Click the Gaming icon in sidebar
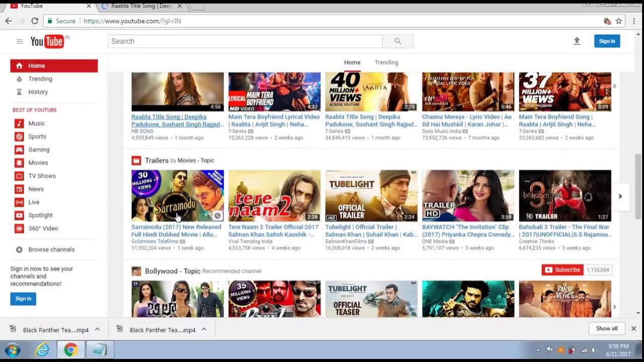 [19, 149]
